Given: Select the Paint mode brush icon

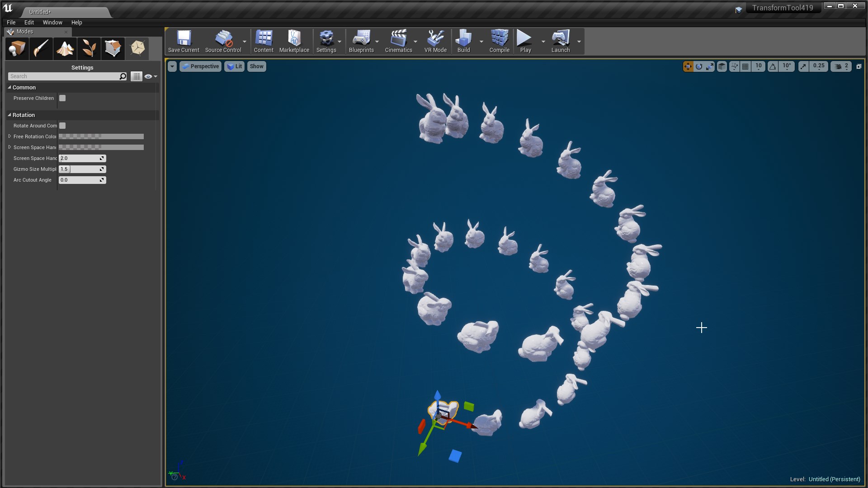Looking at the screenshot, I should click(x=41, y=48).
